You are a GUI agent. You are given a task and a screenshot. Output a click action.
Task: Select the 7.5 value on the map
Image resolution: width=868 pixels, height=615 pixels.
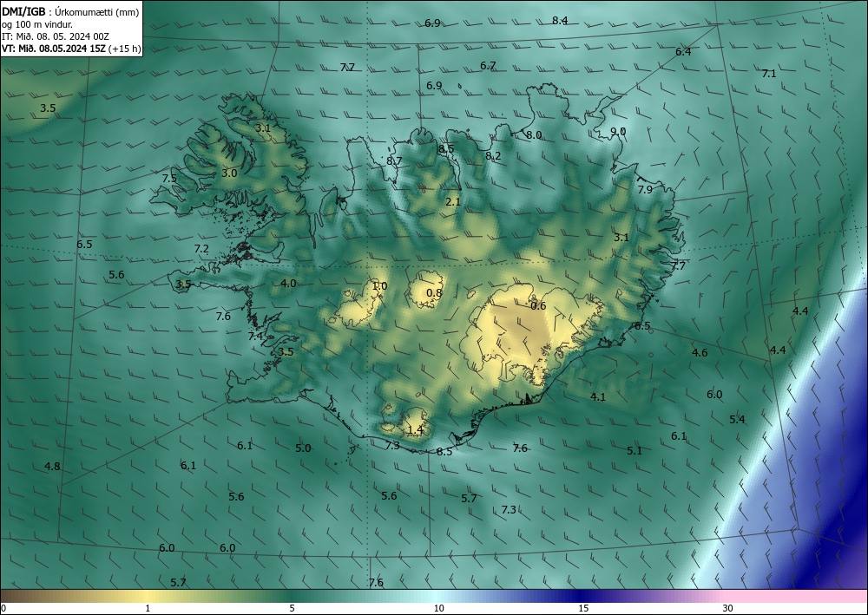point(169,178)
